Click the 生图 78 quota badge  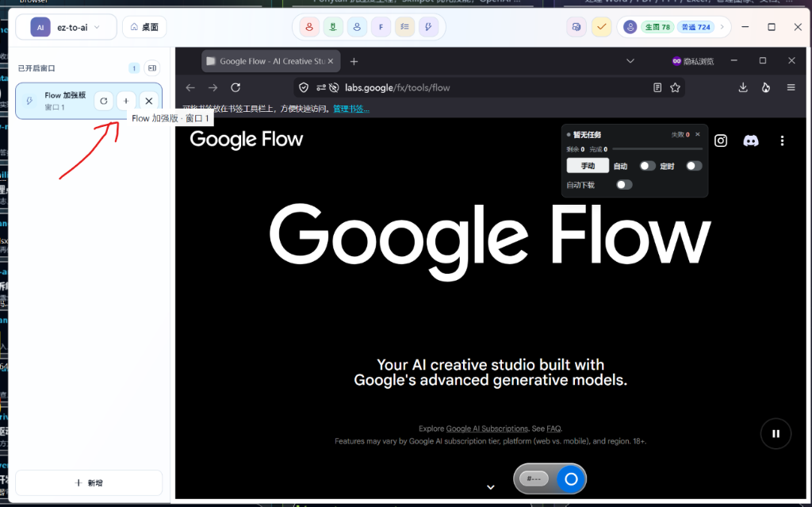click(x=657, y=27)
